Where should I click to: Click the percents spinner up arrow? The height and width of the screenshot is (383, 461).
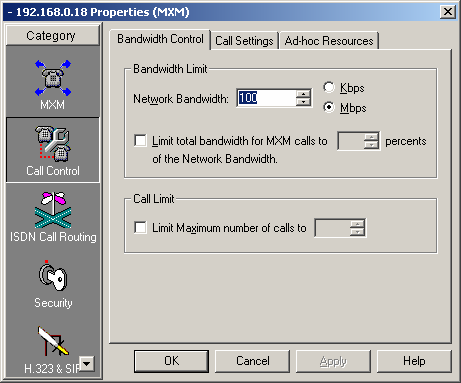pyautogui.click(x=371, y=137)
